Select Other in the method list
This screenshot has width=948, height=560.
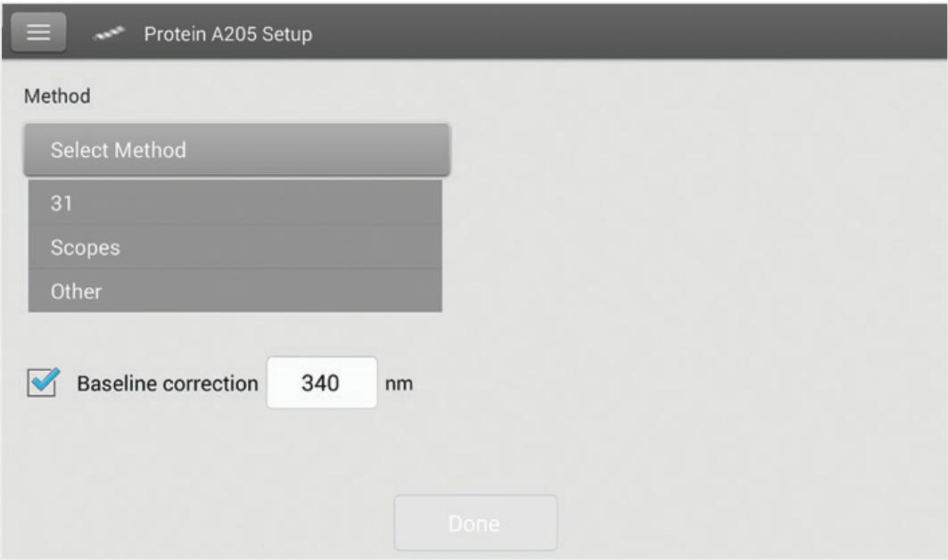(x=235, y=291)
